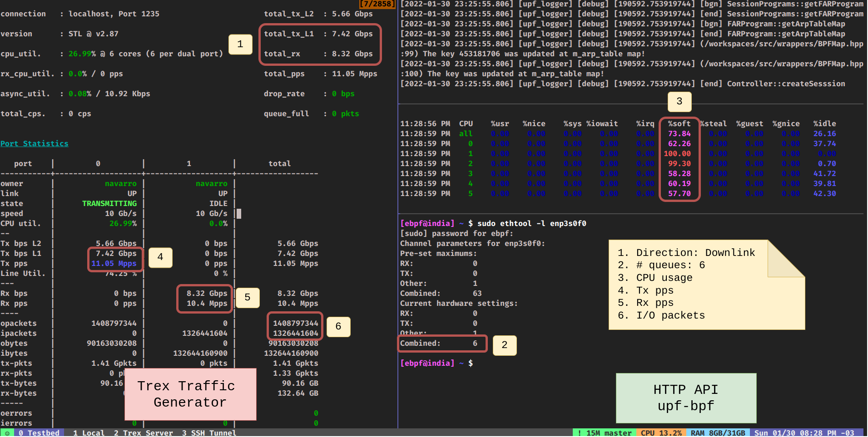Image resolution: width=868 pixels, height=437 pixels.
Task: Click callout badge 4 next to Tx pps
Action: [x=160, y=257]
